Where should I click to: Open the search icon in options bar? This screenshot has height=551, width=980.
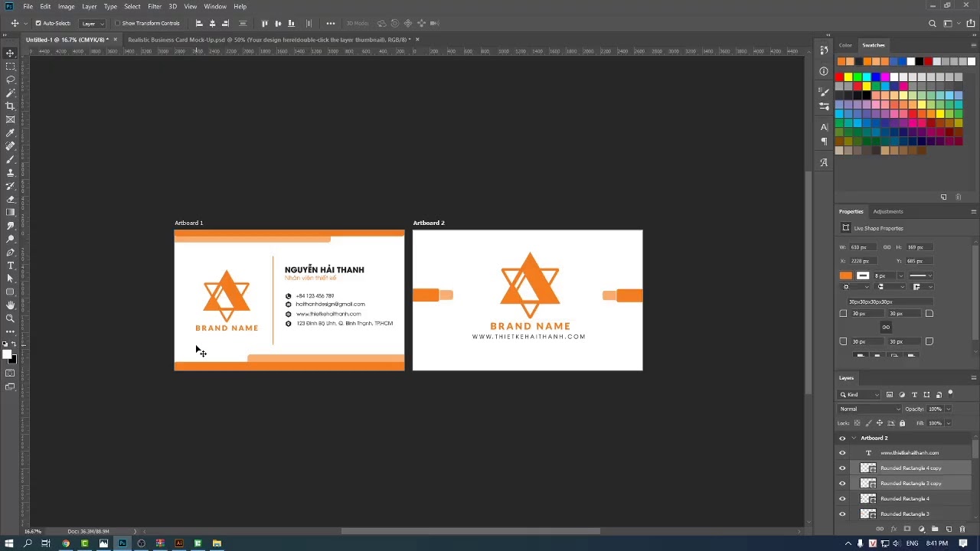[x=932, y=24]
